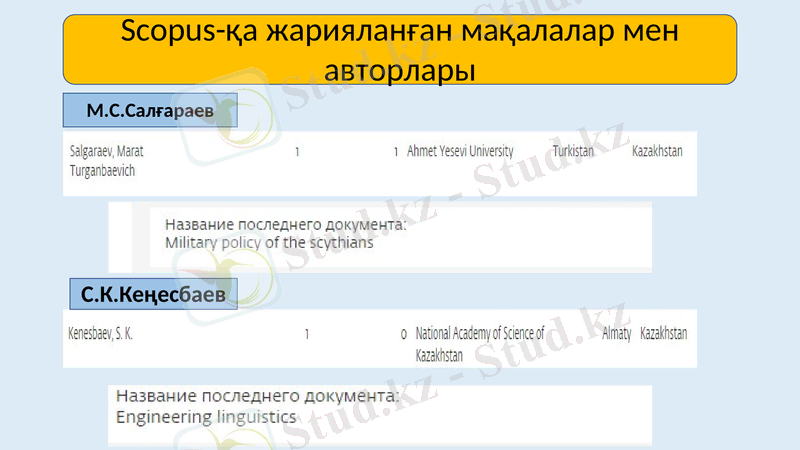Click the document-title label above Military policy
This screenshot has height=450, width=800.
click(x=286, y=224)
